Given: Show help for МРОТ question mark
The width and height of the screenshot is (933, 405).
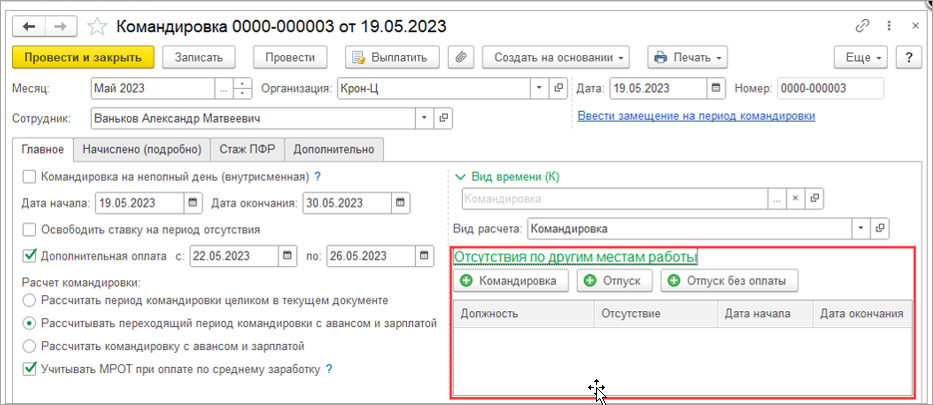Looking at the screenshot, I should 328,369.
